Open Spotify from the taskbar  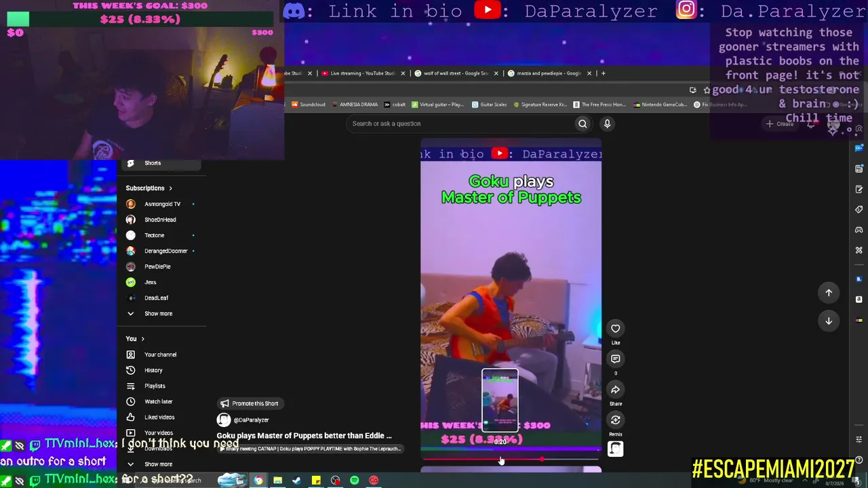tap(354, 481)
